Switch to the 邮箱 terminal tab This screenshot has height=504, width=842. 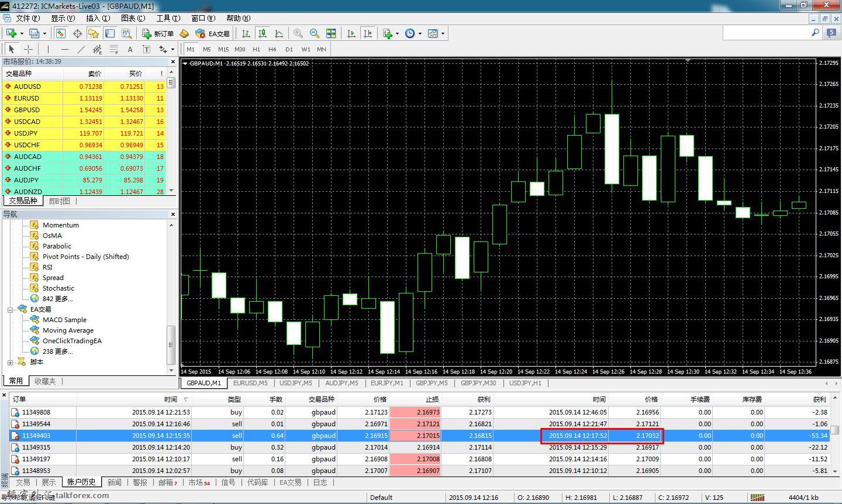tap(167, 482)
